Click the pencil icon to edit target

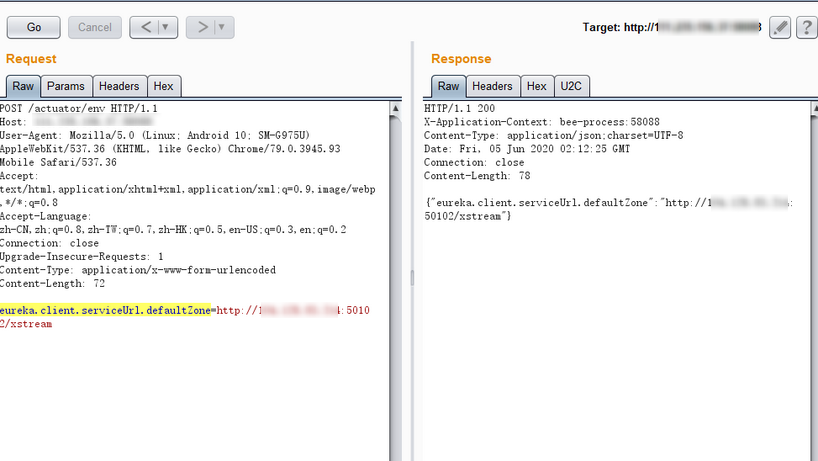point(780,27)
